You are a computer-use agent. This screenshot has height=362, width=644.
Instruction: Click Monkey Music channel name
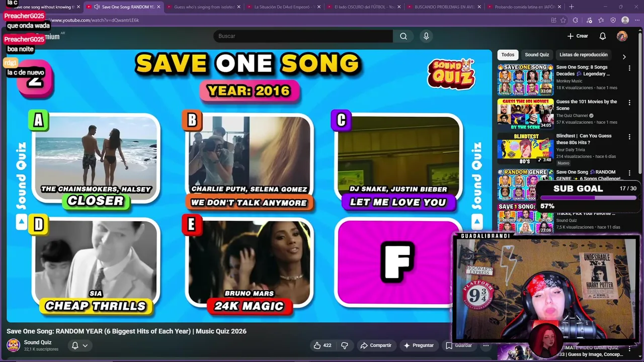click(569, 81)
